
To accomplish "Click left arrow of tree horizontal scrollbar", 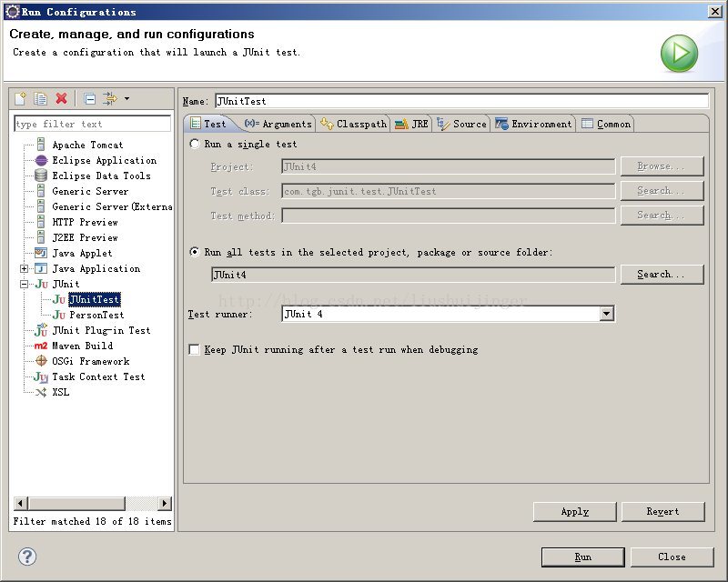I will point(20,503).
